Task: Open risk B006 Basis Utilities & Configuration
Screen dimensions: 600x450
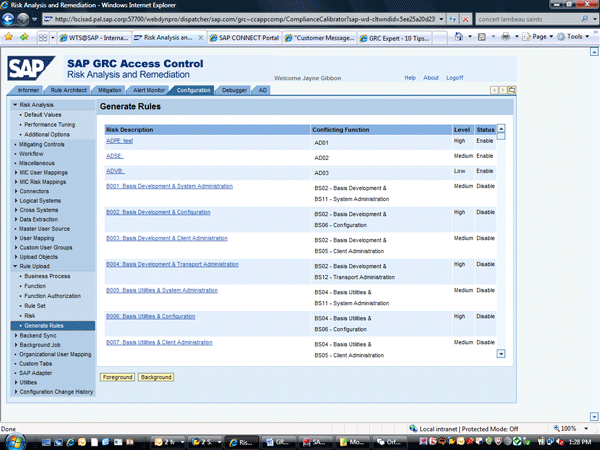Action: tap(150, 316)
